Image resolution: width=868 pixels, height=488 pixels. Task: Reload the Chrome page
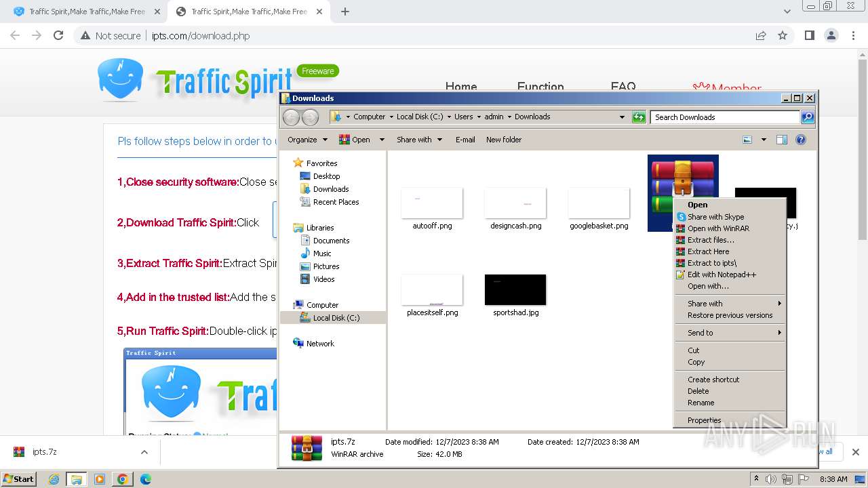click(x=58, y=35)
